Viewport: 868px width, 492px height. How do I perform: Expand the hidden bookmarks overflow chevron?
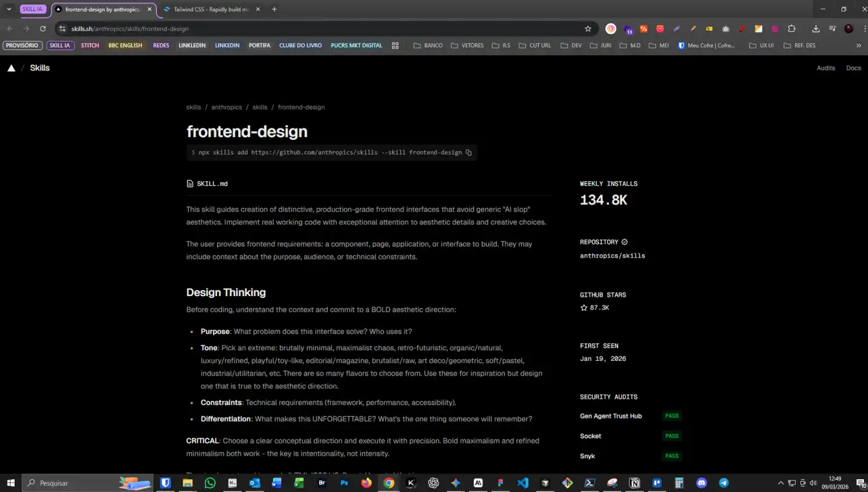pyautogui.click(x=859, y=45)
